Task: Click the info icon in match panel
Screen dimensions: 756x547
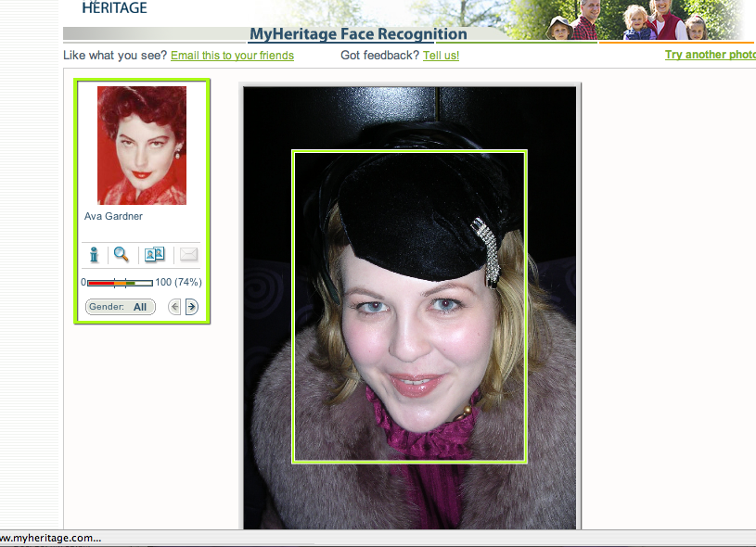Action: [x=94, y=255]
